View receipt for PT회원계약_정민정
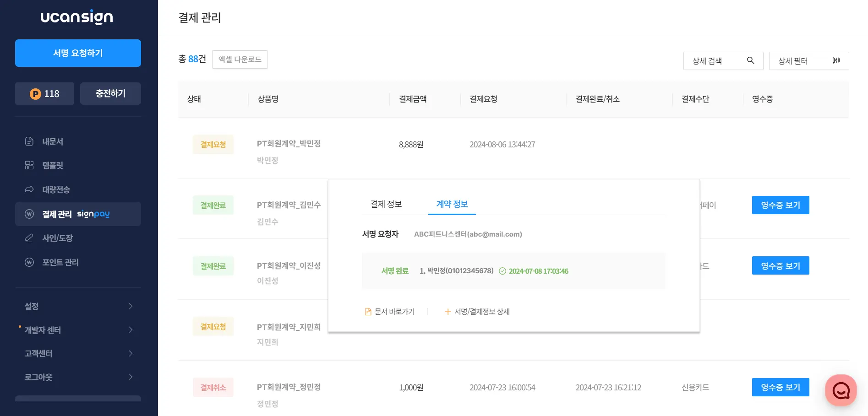 coord(781,387)
